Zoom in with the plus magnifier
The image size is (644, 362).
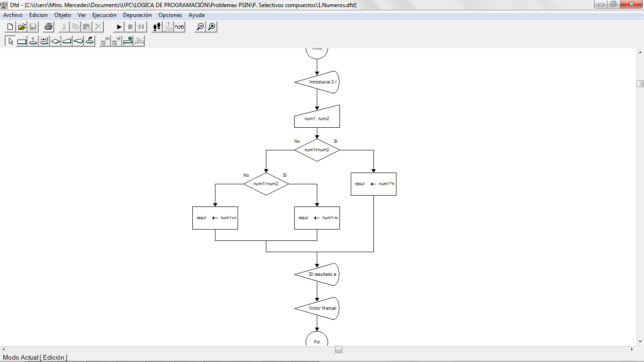pos(212,27)
